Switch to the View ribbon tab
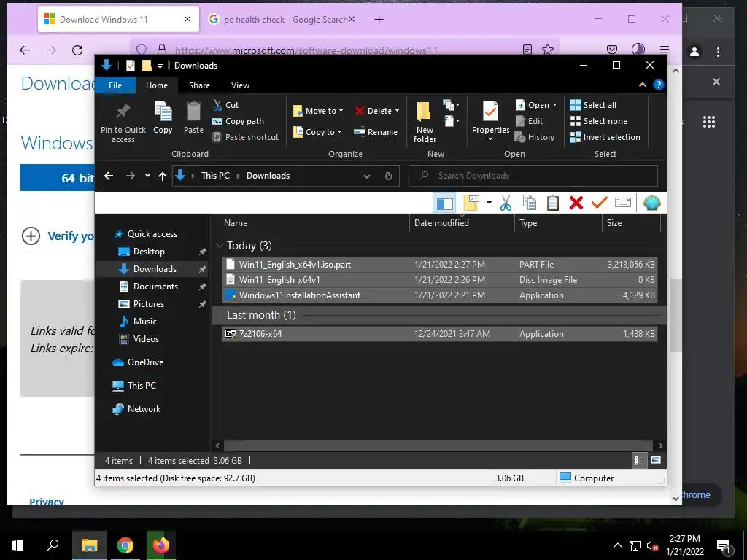Viewport: 747px width, 560px height. tap(240, 85)
